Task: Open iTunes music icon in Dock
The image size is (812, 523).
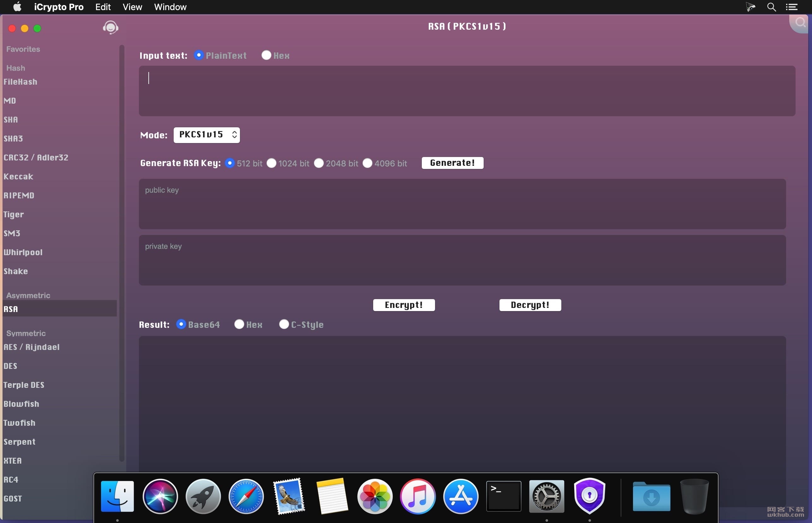Action: coord(418,496)
